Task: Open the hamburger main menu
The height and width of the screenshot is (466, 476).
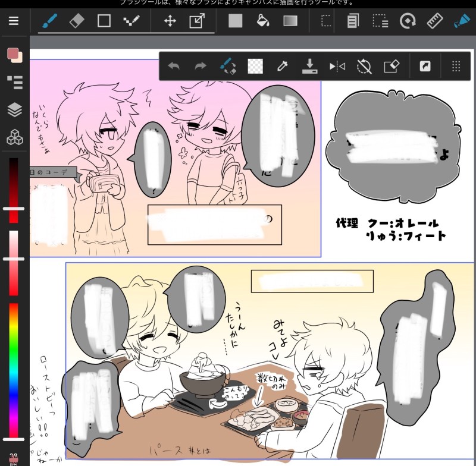Action: pyautogui.click(x=14, y=21)
